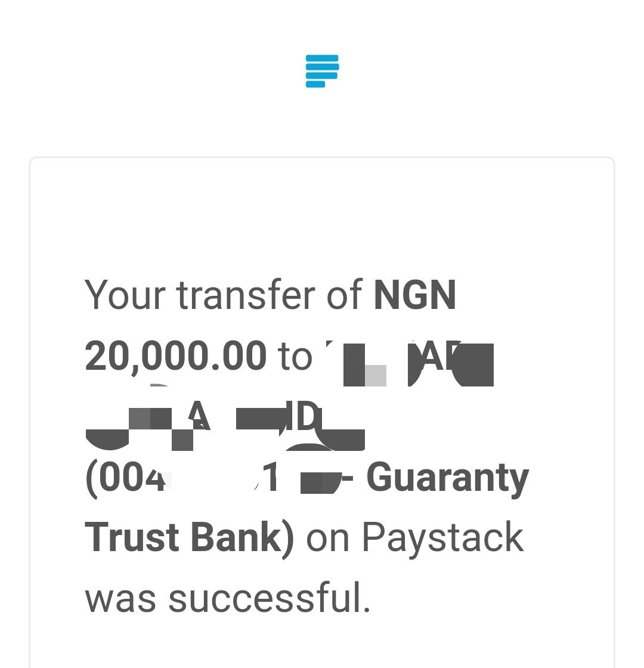Click the bold NGN currency text

(x=415, y=295)
